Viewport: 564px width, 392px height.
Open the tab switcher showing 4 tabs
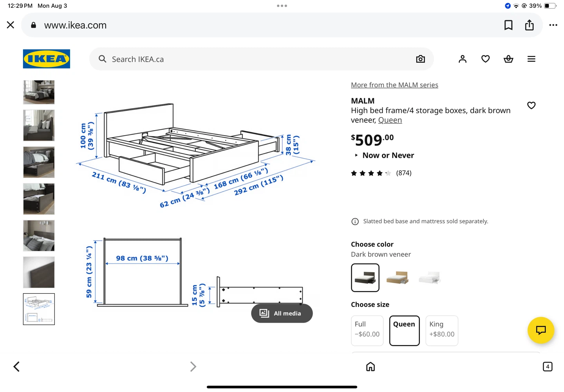point(548,367)
